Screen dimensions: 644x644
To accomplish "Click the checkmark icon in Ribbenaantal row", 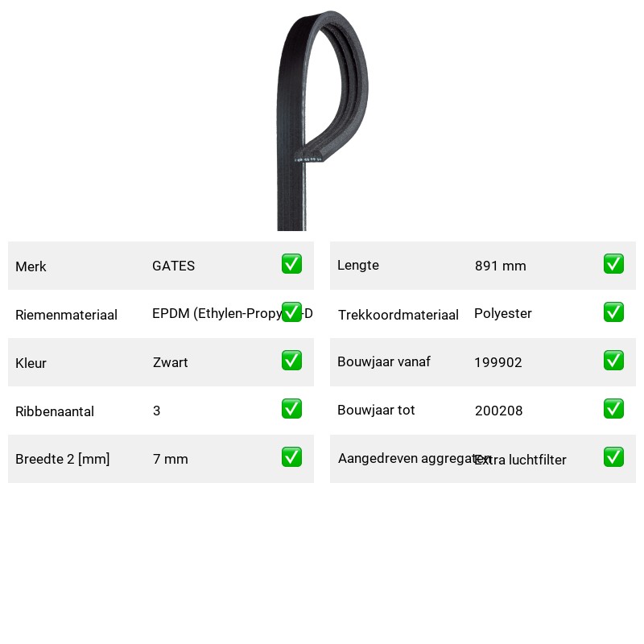I will (x=291, y=409).
